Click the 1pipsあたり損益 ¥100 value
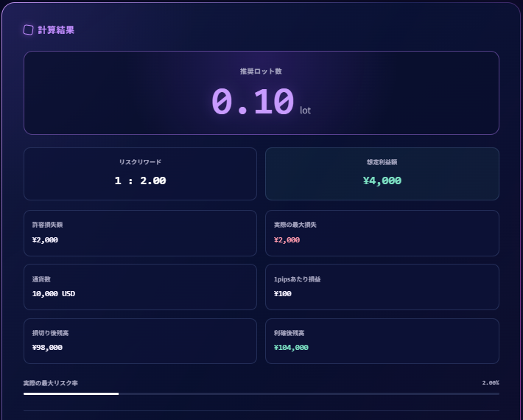This screenshot has height=420, width=523. pos(283,293)
